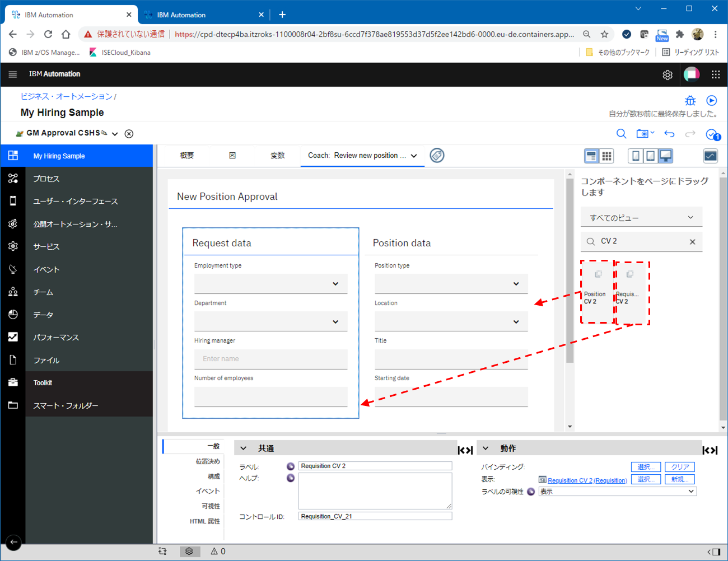Image resolution: width=728 pixels, height=561 pixels.
Task: Open settings gear in IBM Automation header
Action: pyautogui.click(x=668, y=74)
